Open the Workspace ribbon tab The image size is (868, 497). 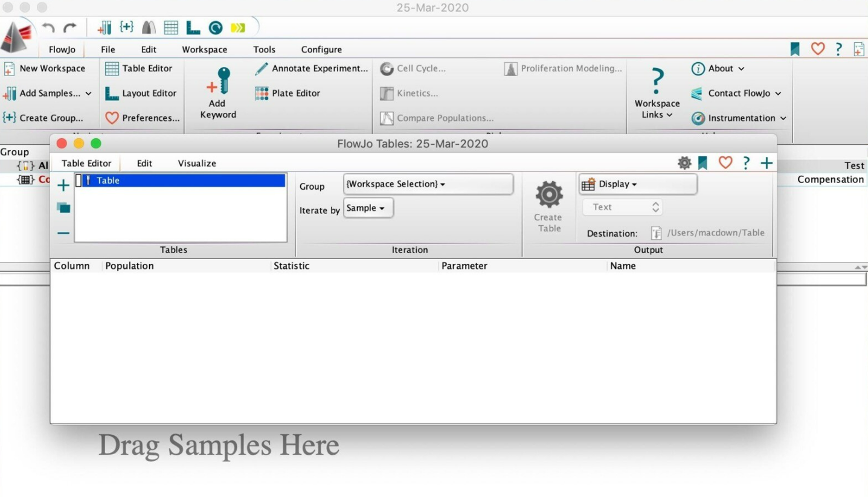tap(205, 50)
